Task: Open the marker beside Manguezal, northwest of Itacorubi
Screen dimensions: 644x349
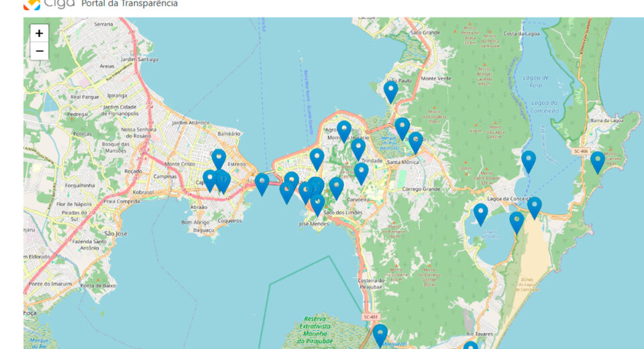Action: (402, 129)
